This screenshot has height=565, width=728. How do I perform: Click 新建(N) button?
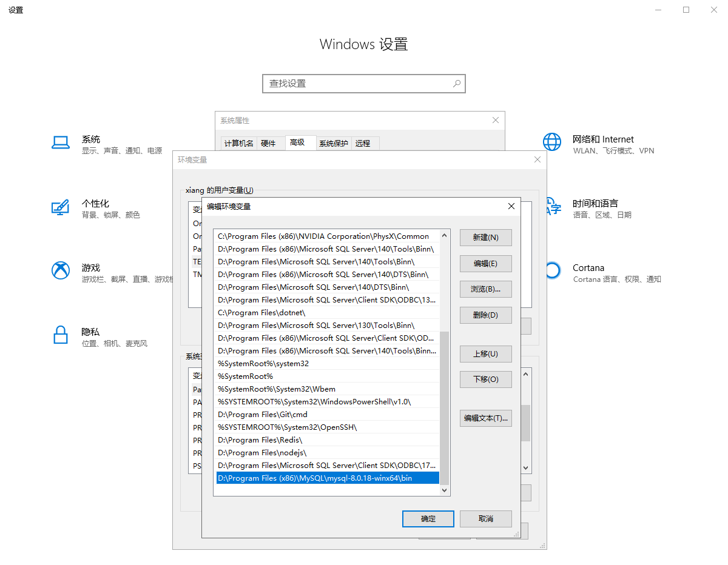[x=486, y=238]
